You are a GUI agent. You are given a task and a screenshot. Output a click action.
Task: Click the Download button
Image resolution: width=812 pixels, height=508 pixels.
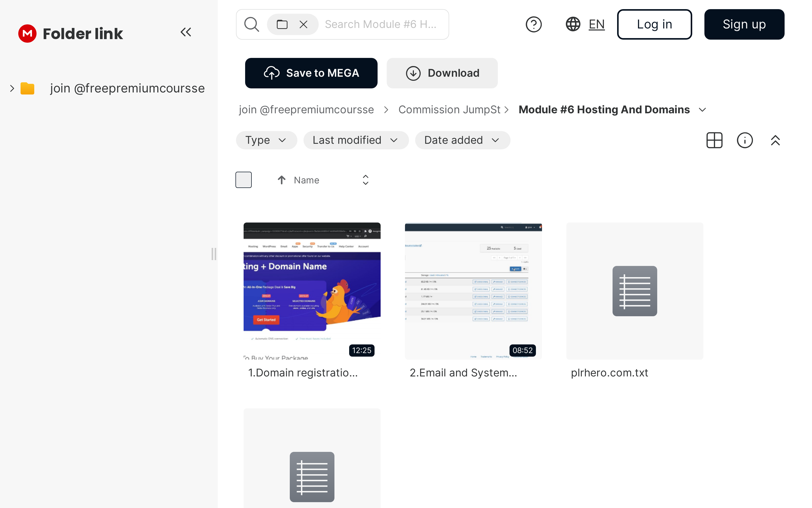pos(442,73)
